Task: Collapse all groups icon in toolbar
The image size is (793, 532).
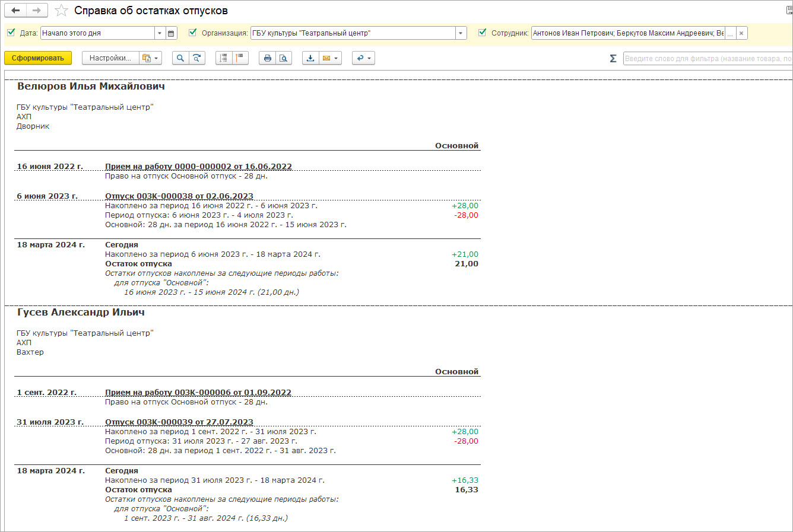Action: tap(240, 58)
